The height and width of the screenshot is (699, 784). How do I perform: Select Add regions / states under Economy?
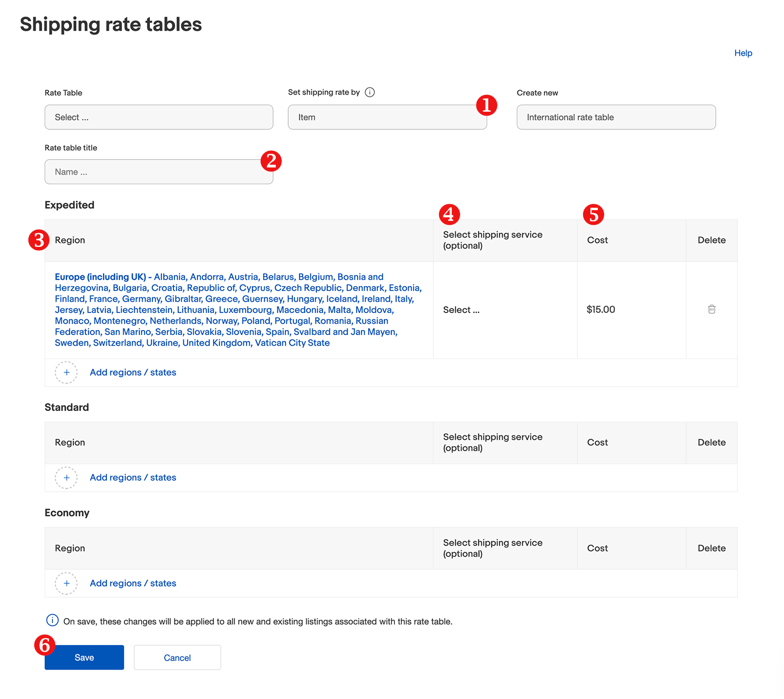tap(132, 583)
